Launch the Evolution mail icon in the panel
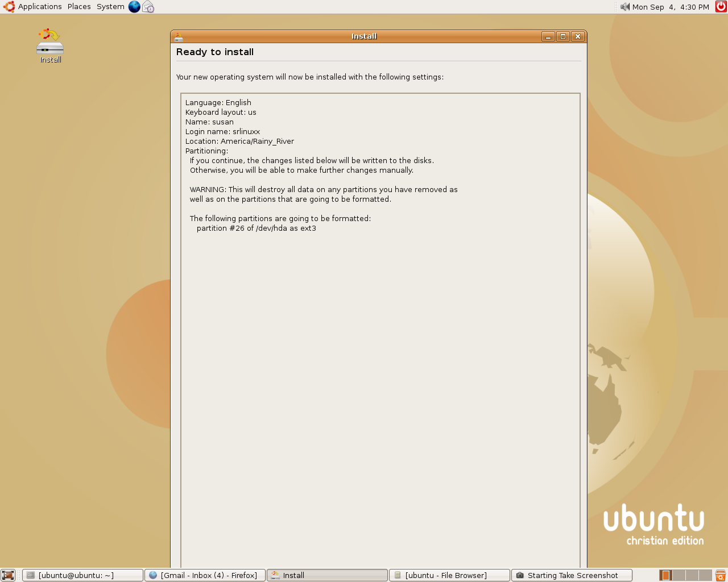The width and height of the screenshot is (728, 582). pos(148,7)
